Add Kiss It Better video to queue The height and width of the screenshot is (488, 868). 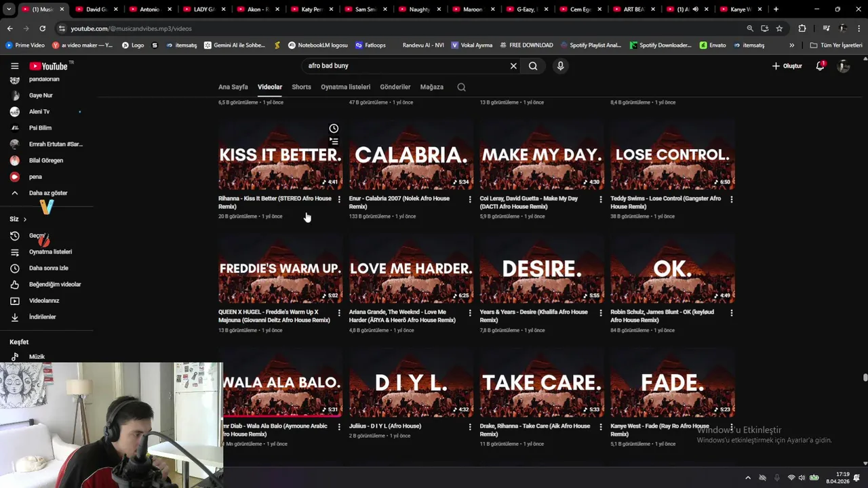click(334, 142)
